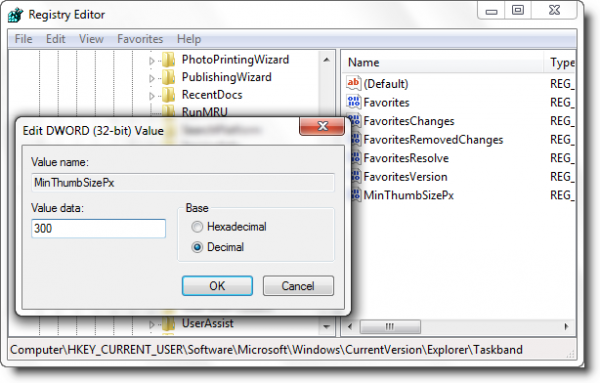The height and width of the screenshot is (383, 600).
Task: Click the Favorites binary value icon
Action: pyautogui.click(x=353, y=102)
